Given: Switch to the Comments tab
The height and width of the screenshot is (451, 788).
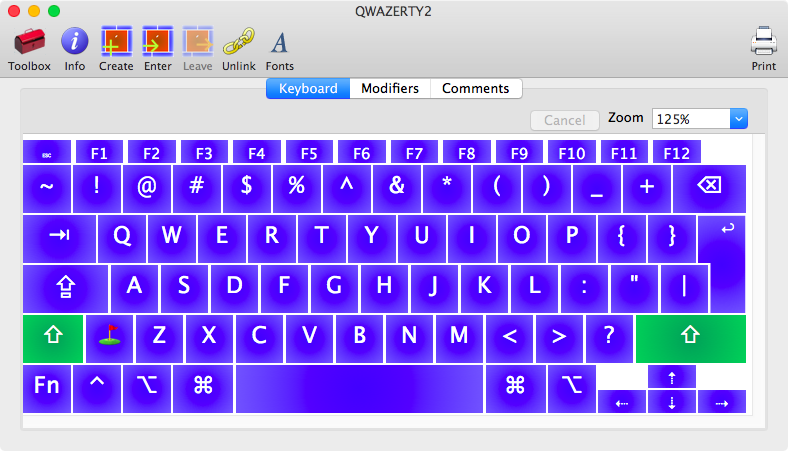Looking at the screenshot, I should 476,88.
